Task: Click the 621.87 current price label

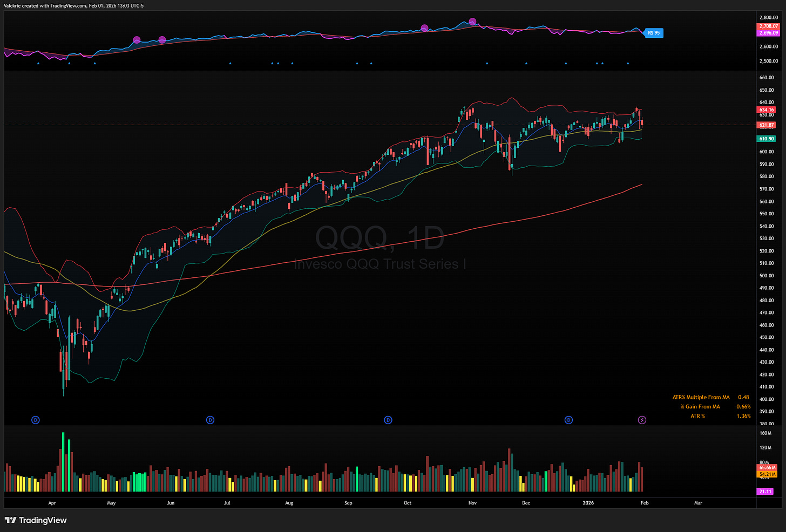Action: 767,125
